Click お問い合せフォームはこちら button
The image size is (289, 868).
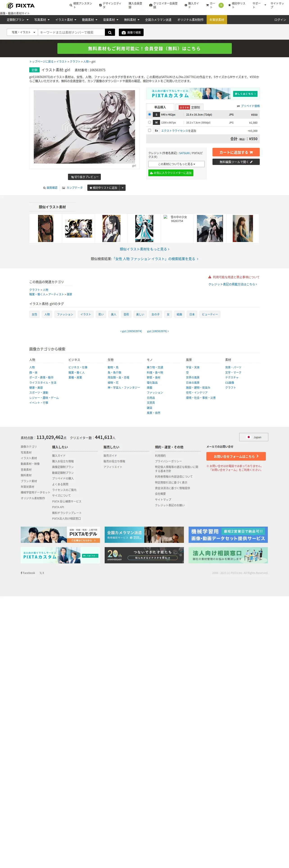click(236, 456)
